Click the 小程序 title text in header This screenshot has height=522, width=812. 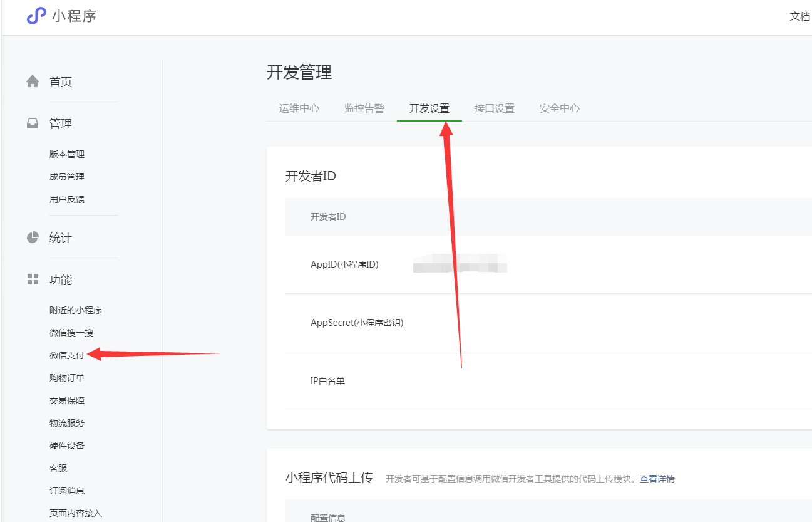[x=75, y=16]
